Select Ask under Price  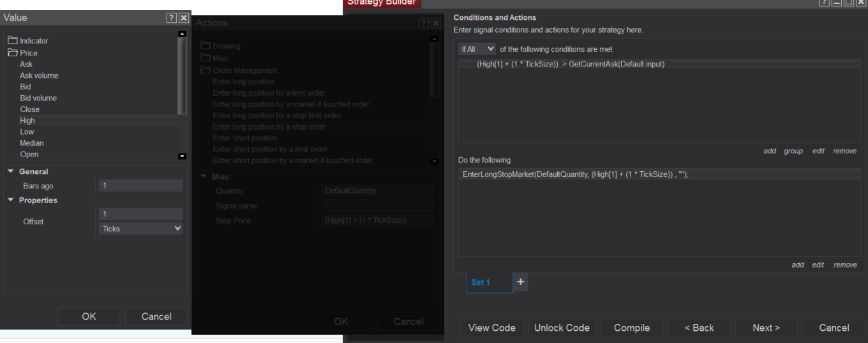click(x=26, y=65)
